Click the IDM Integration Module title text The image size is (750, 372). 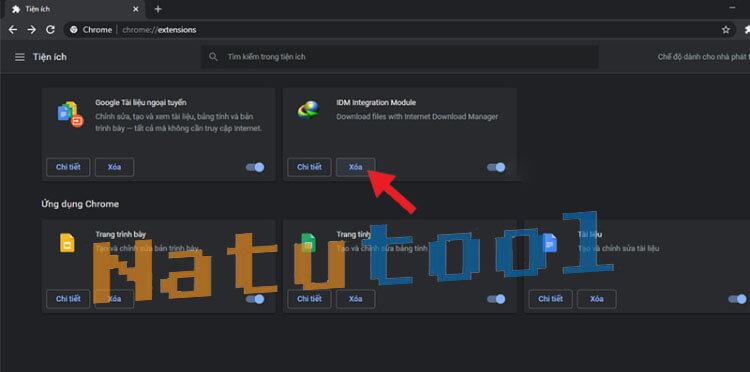click(x=376, y=102)
